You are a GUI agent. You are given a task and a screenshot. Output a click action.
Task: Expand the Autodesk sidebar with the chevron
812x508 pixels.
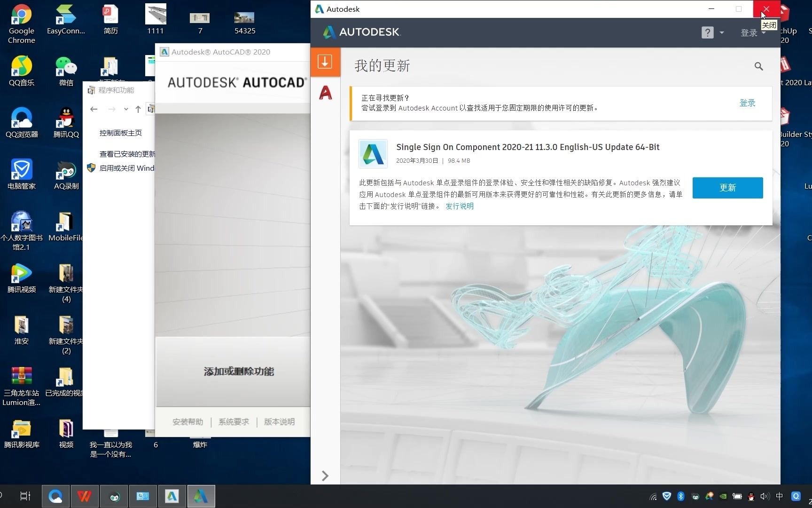(x=325, y=476)
